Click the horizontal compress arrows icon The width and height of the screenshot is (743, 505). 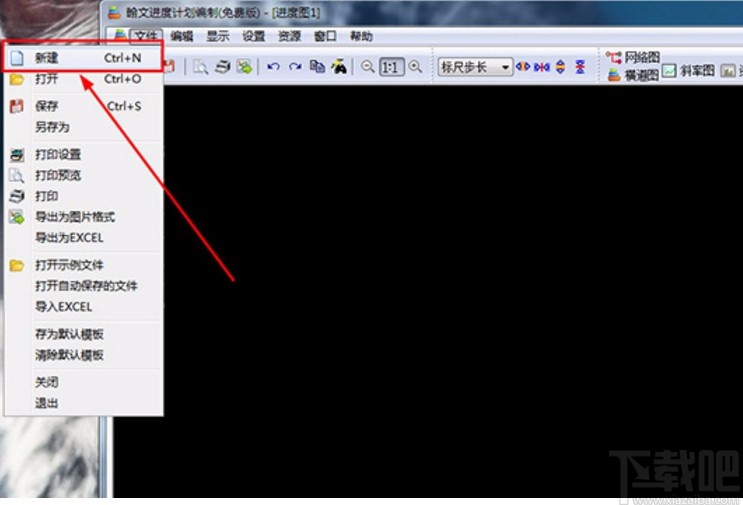(x=542, y=67)
